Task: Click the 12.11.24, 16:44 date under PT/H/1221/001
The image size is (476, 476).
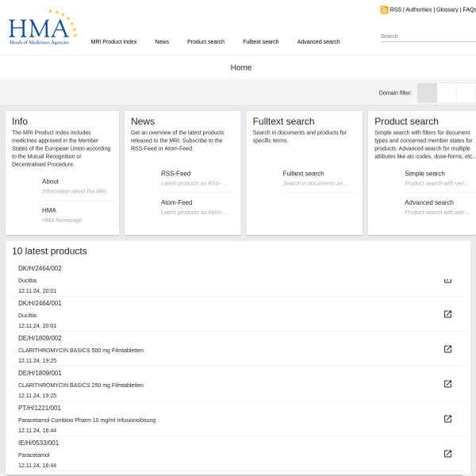Action: pos(37,431)
